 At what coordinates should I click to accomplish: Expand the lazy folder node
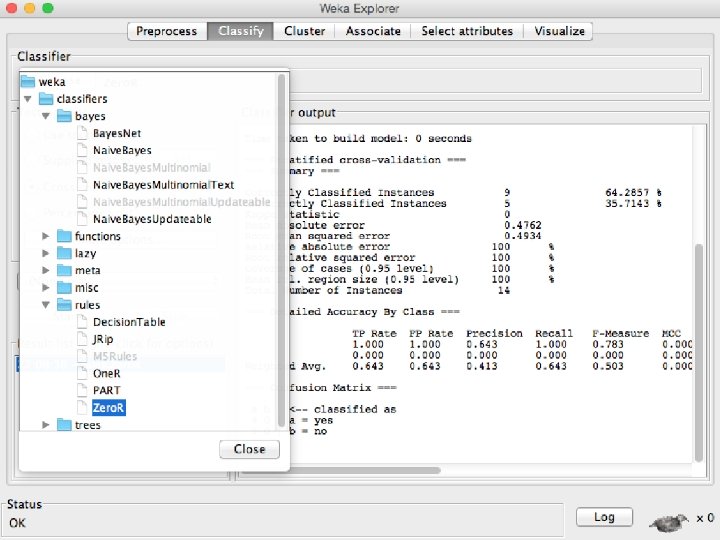pos(45,253)
